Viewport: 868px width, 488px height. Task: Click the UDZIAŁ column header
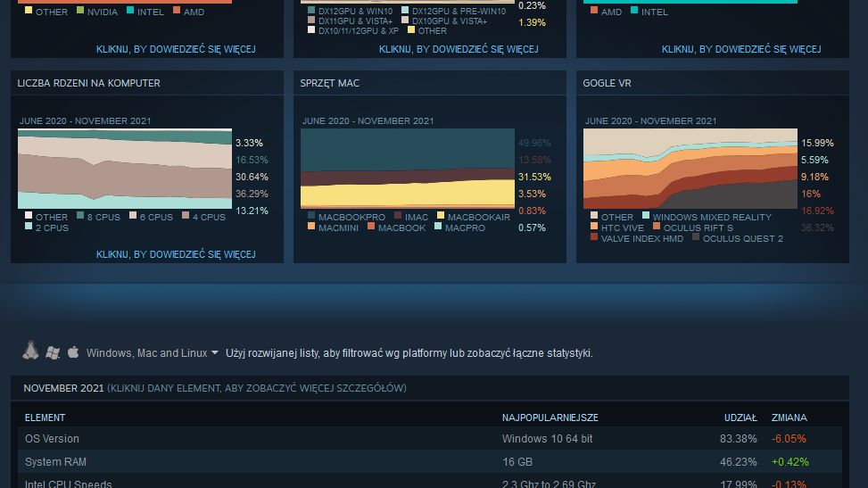(x=740, y=418)
